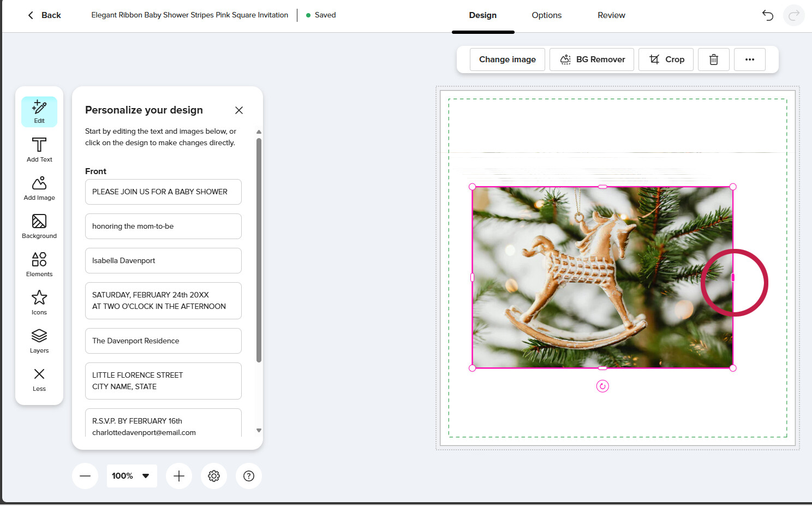Open the Icons panel
812x506 pixels.
point(39,303)
